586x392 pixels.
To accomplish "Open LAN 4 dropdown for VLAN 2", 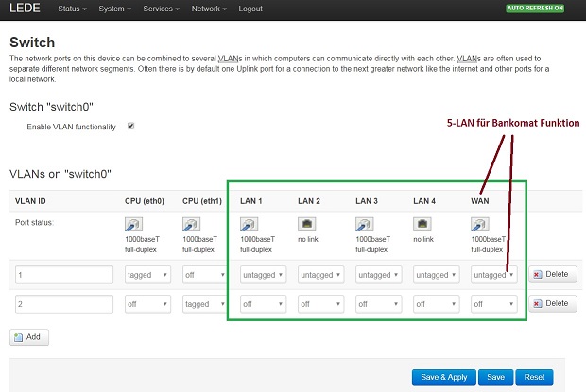I will pyautogui.click(x=436, y=304).
